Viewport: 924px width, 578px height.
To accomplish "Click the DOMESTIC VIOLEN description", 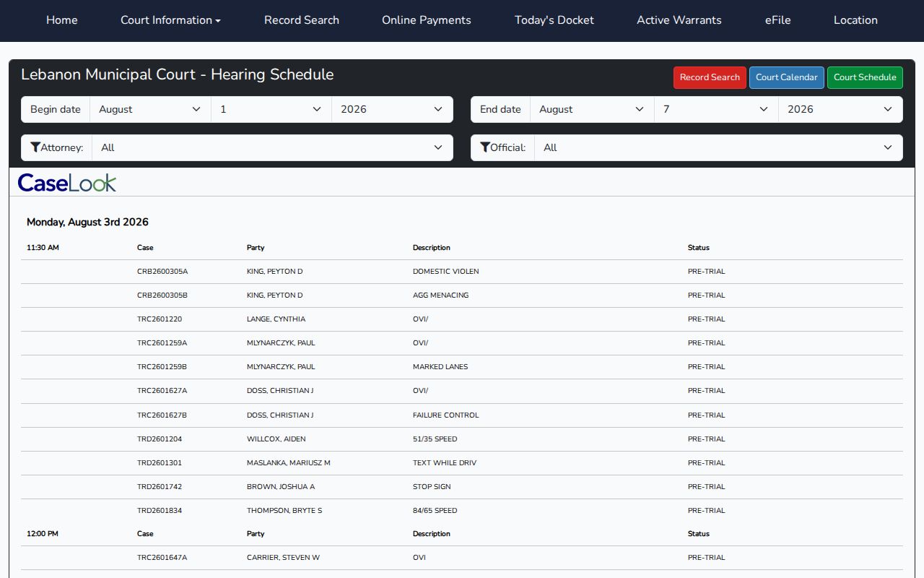I will [x=445, y=272].
